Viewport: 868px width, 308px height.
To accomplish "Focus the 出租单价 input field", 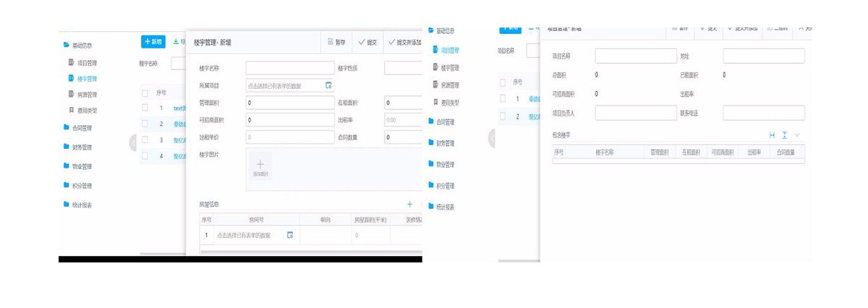I will click(289, 137).
